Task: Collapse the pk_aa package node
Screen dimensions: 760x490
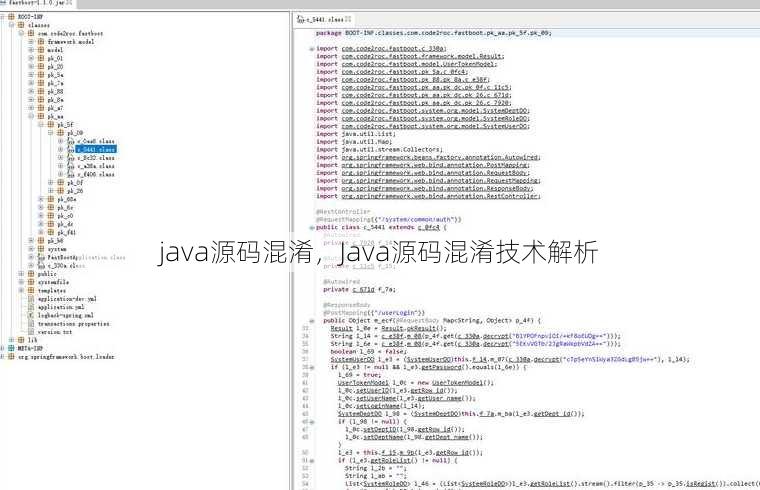Action: point(31,116)
